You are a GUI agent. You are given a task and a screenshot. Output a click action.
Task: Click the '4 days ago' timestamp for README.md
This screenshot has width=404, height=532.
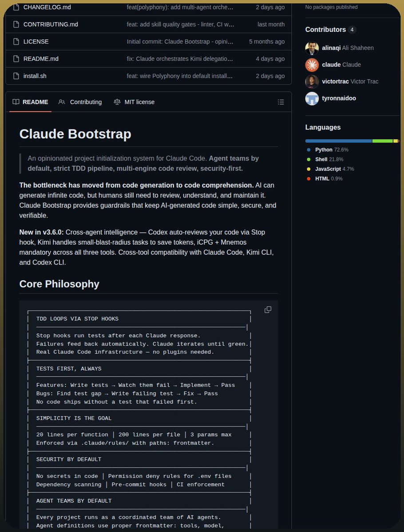coord(270,59)
